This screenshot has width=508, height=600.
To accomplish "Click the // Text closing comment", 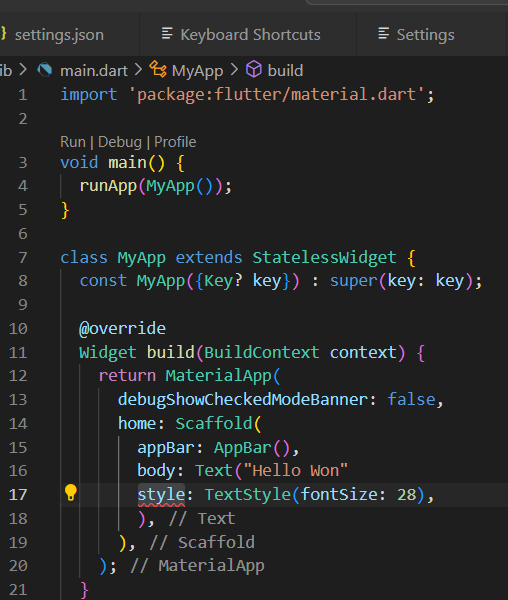I will coord(202,519).
